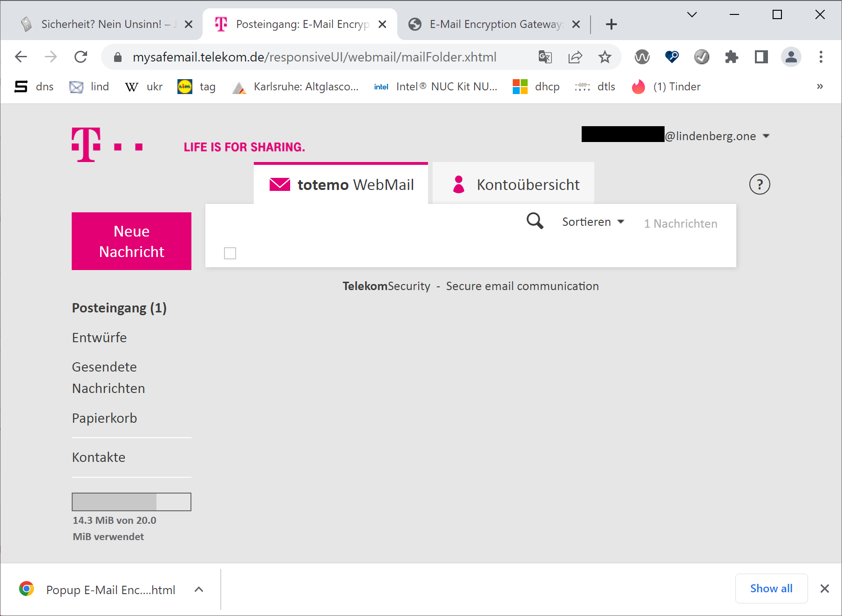The image size is (842, 616).
Task: Open the Extensions puzzle icon
Action: [x=732, y=57]
